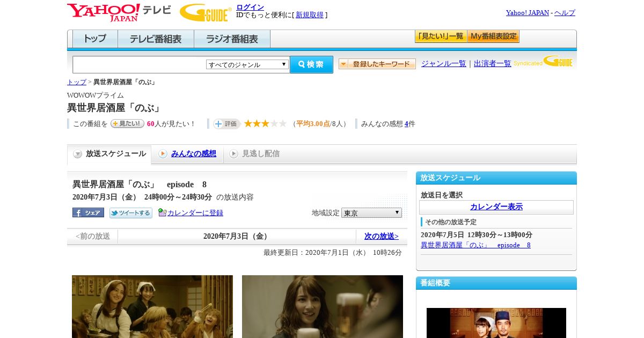The width and height of the screenshot is (644, 338).
Task: Click the 見たい! add button
Action: 128,123
